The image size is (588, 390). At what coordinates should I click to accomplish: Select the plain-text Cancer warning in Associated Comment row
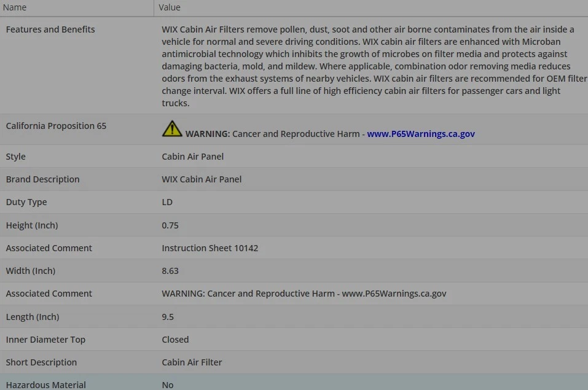click(304, 294)
